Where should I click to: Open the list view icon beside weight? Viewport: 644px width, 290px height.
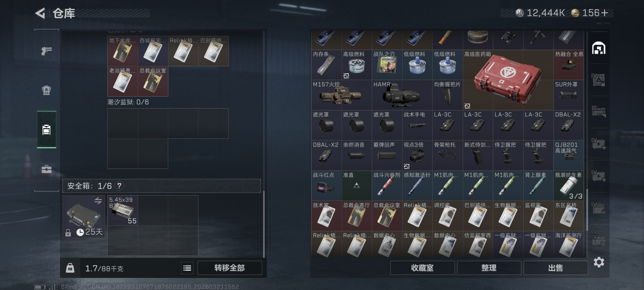click(187, 268)
